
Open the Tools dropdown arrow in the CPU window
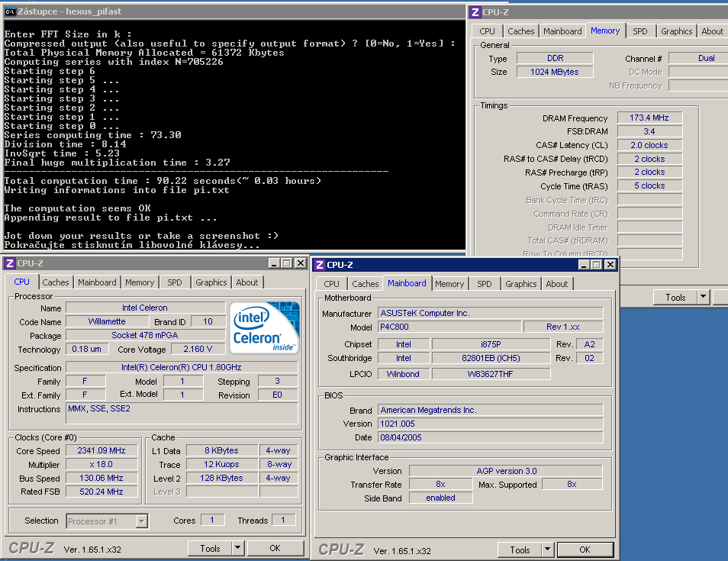click(x=238, y=548)
